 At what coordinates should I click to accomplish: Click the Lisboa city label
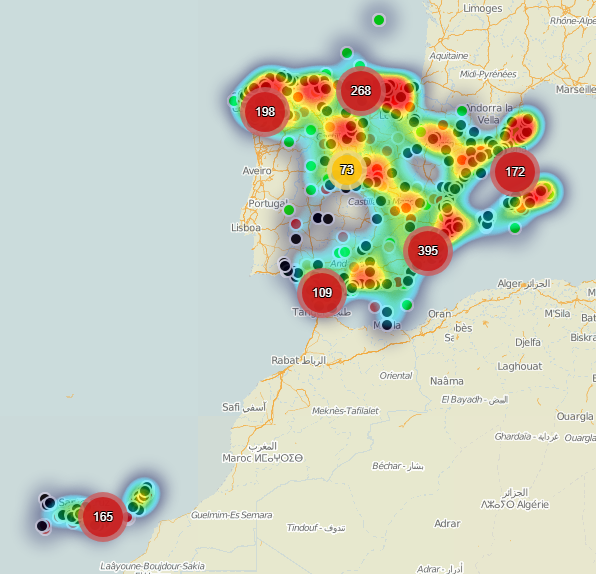(x=246, y=228)
